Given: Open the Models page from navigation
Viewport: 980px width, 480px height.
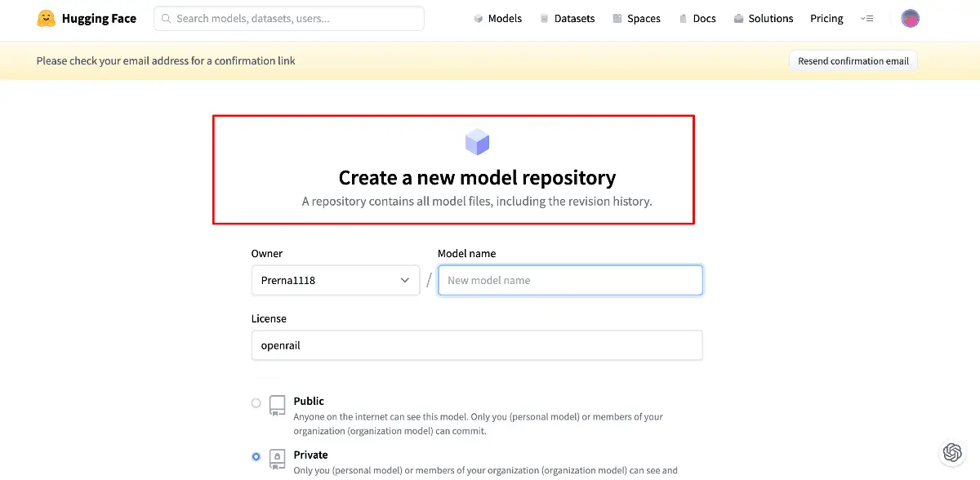Looking at the screenshot, I should (497, 18).
